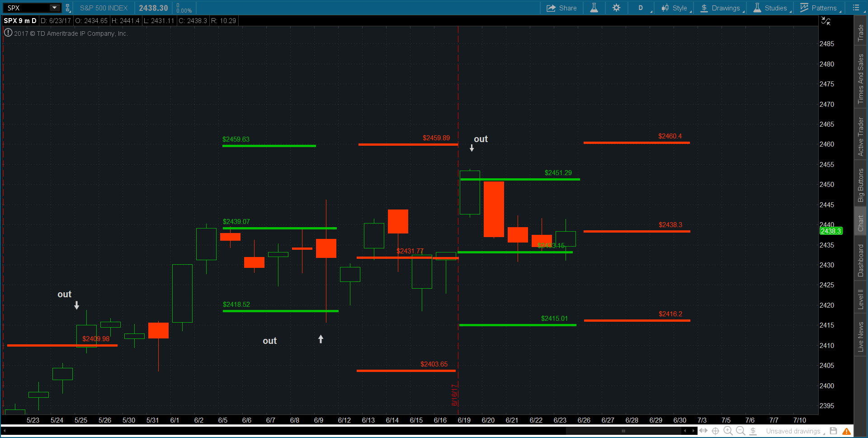Click the info icon beside copyright text
The image size is (868, 438).
click(8, 33)
